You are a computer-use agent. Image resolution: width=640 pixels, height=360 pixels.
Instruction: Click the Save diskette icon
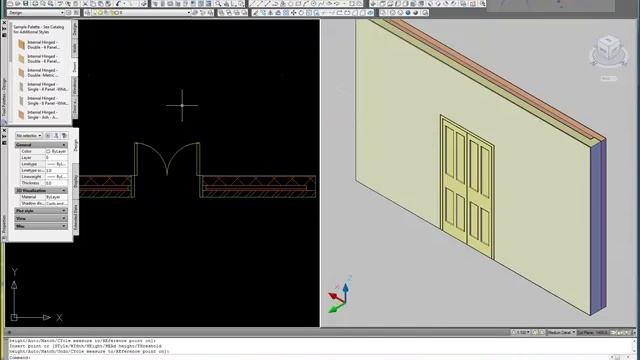25,4
